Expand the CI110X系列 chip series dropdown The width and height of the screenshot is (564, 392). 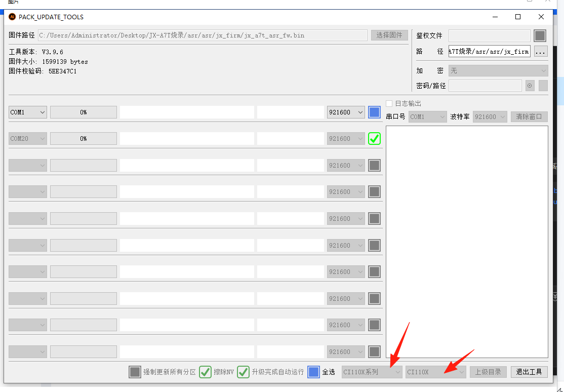372,372
